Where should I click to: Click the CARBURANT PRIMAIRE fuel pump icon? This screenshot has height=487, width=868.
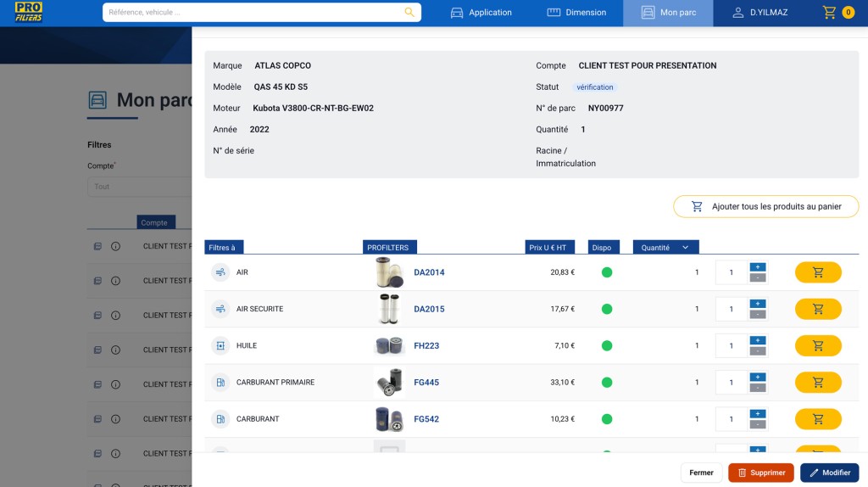pyautogui.click(x=220, y=383)
